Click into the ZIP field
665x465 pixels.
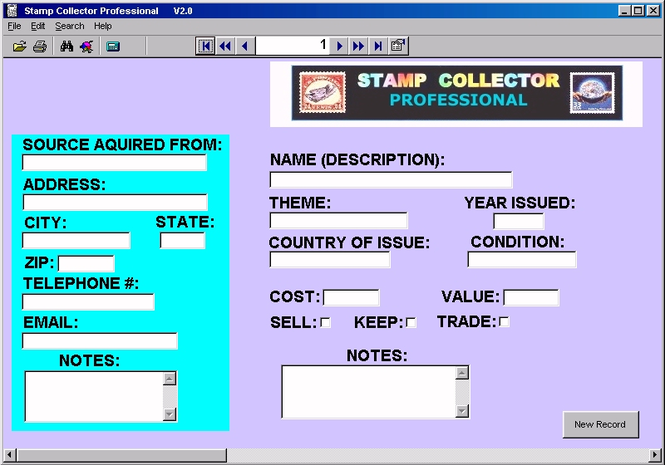(86, 263)
